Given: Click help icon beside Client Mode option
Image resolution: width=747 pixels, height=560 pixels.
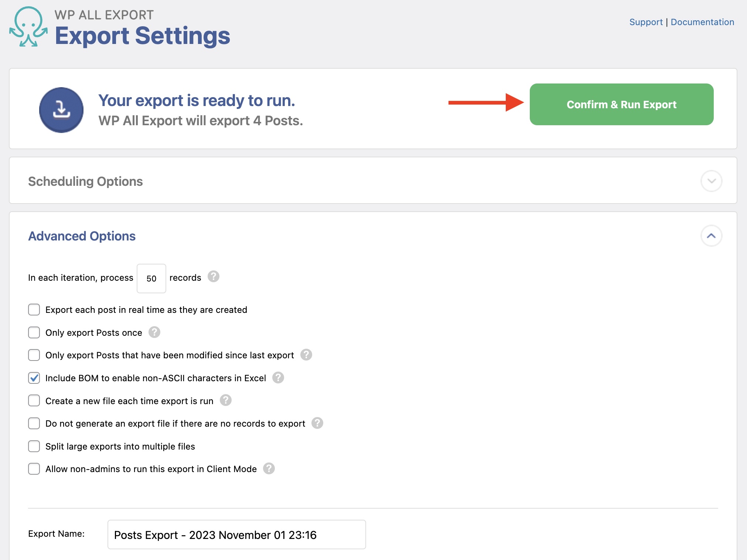Looking at the screenshot, I should (269, 469).
